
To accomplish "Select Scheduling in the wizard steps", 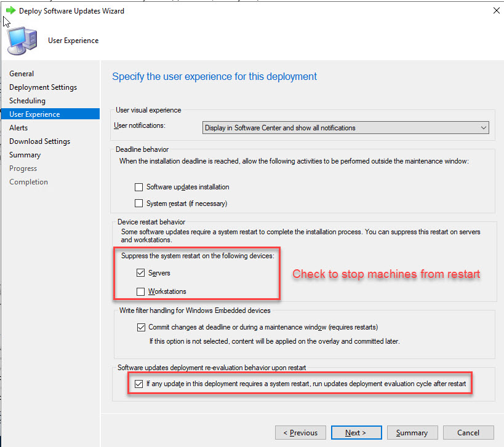I will click(27, 101).
